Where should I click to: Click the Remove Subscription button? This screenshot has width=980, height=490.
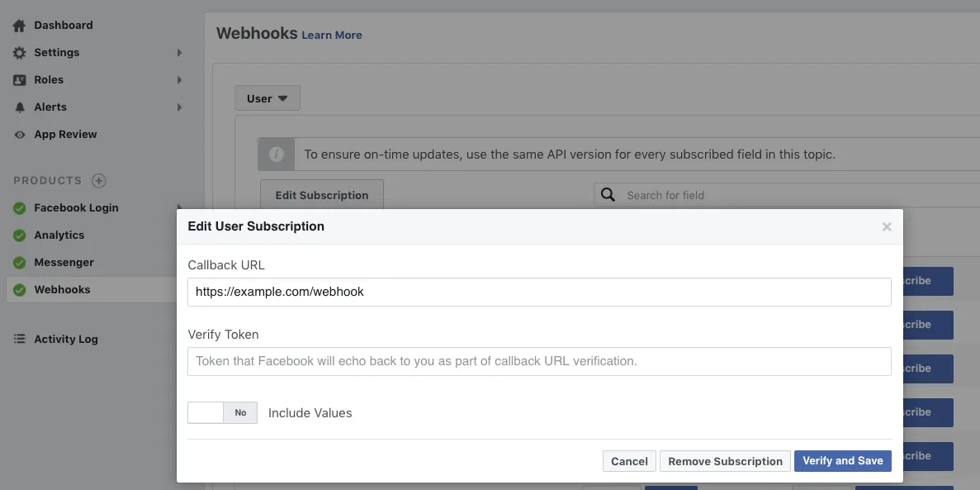click(x=725, y=461)
